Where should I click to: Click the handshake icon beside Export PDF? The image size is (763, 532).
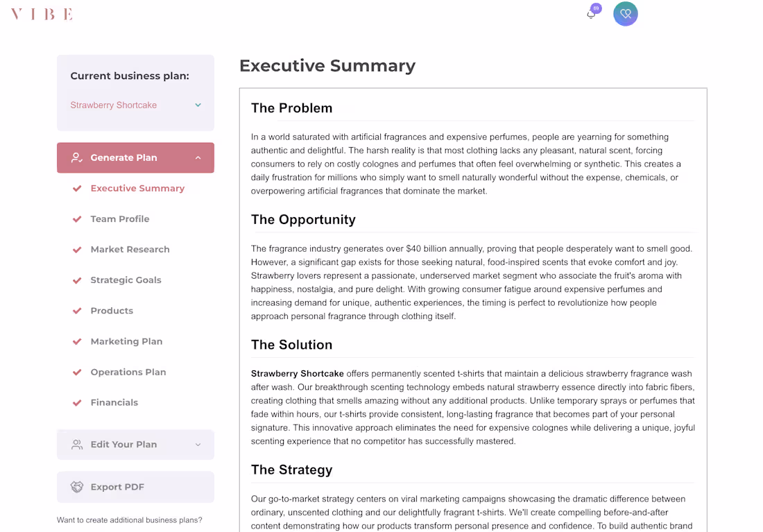point(76,486)
